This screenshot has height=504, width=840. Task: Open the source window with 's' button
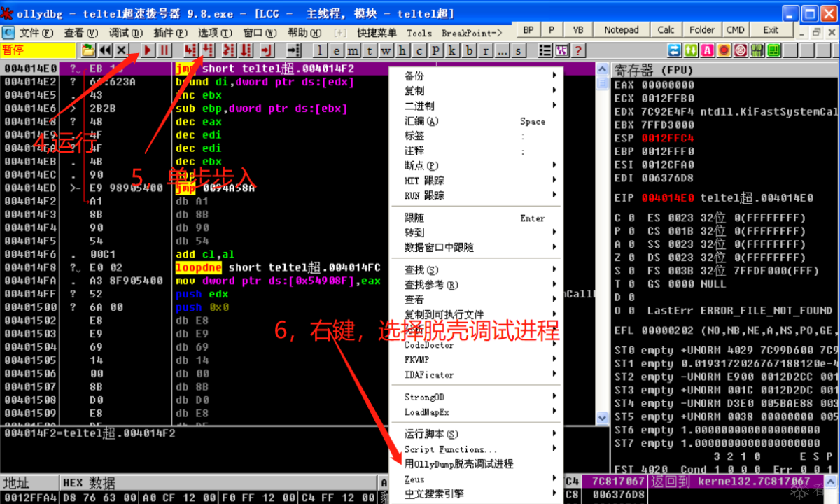click(x=519, y=50)
